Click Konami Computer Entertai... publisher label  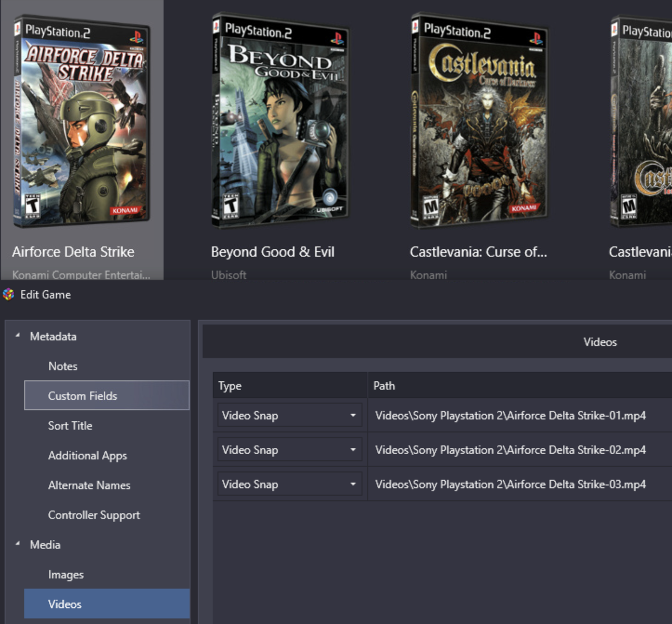81,275
